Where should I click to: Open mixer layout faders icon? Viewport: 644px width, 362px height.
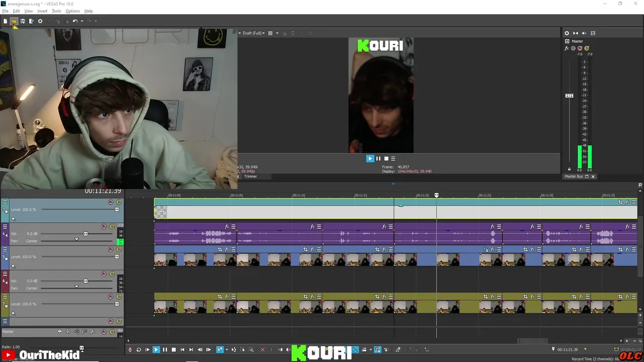pos(593,33)
